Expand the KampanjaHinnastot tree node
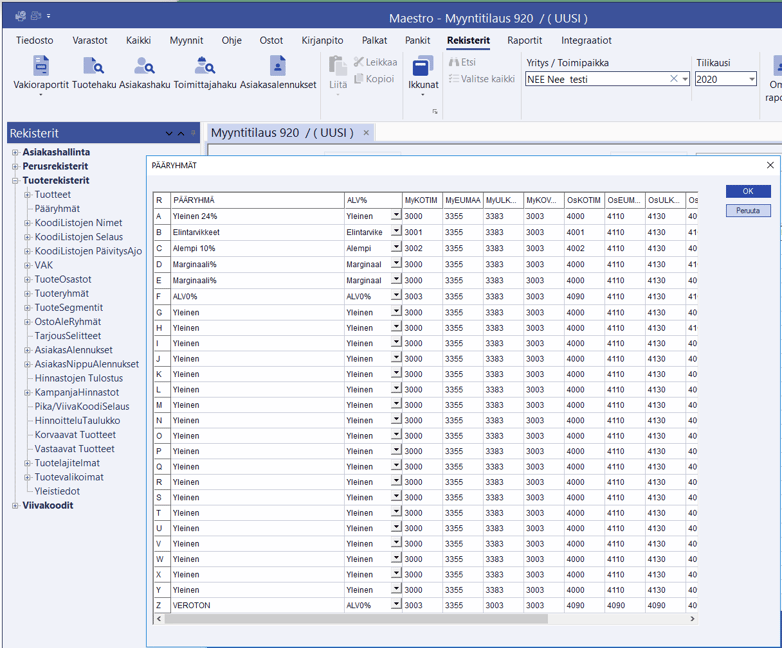Image resolution: width=782 pixels, height=648 pixels. point(28,393)
